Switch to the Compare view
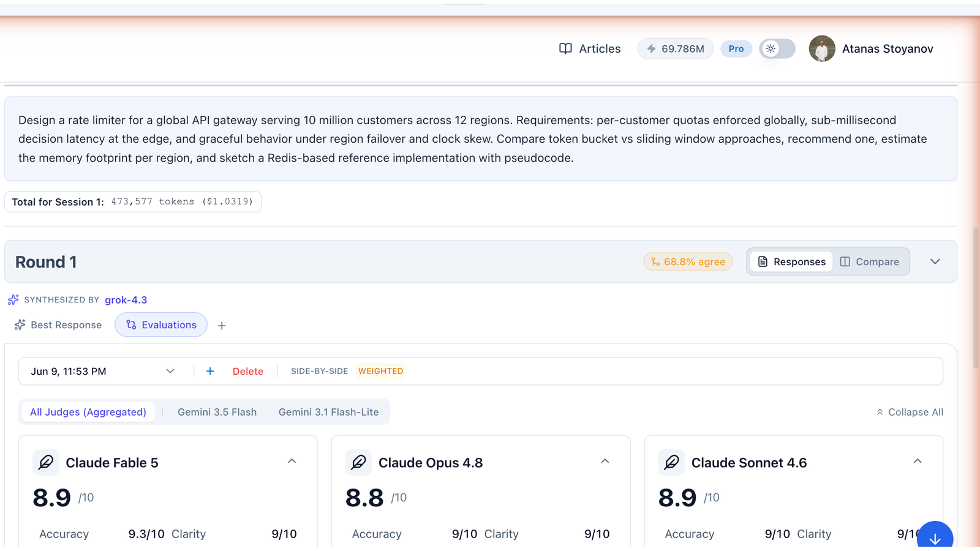 pos(870,261)
